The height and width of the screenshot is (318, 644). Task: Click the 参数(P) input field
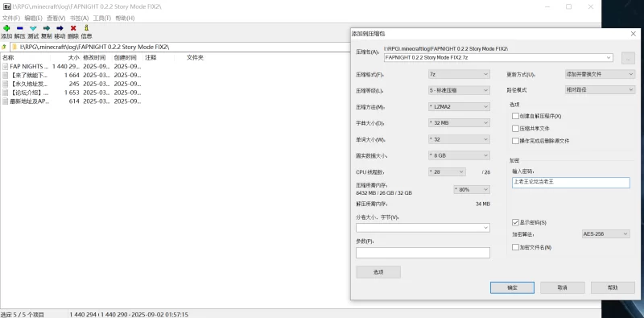click(423, 253)
